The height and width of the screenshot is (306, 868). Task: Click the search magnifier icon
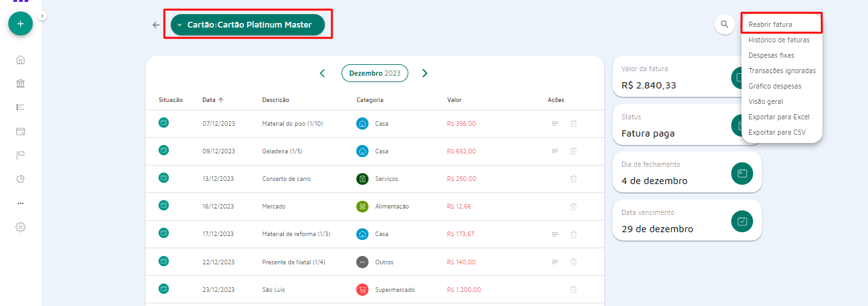coord(724,24)
